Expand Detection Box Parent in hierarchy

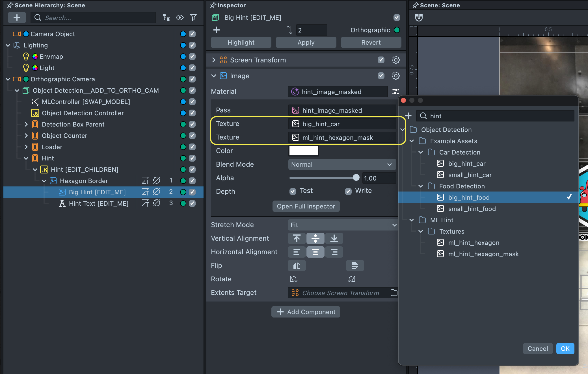tap(26, 124)
